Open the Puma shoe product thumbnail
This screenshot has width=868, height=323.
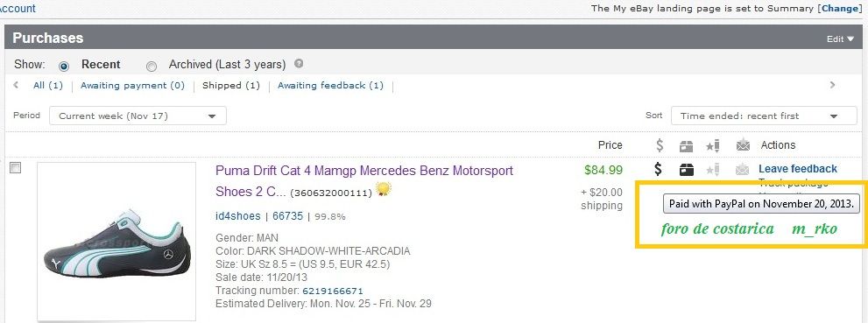point(116,241)
